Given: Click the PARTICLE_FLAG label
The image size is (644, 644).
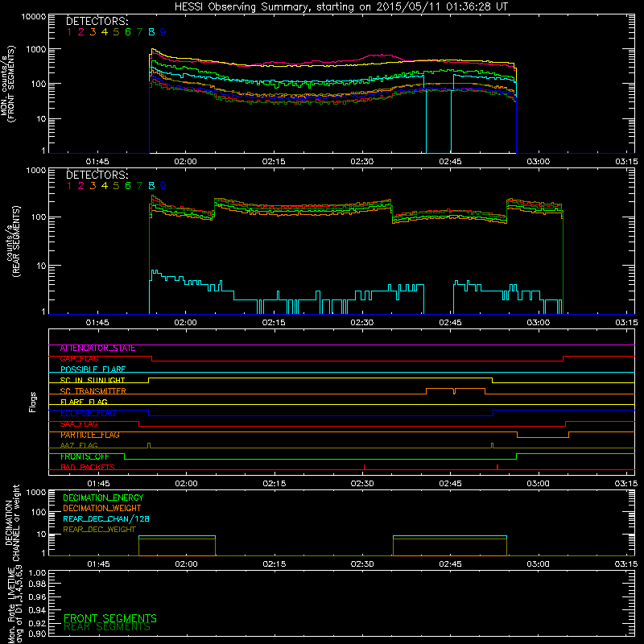Looking at the screenshot, I should coord(90,435).
